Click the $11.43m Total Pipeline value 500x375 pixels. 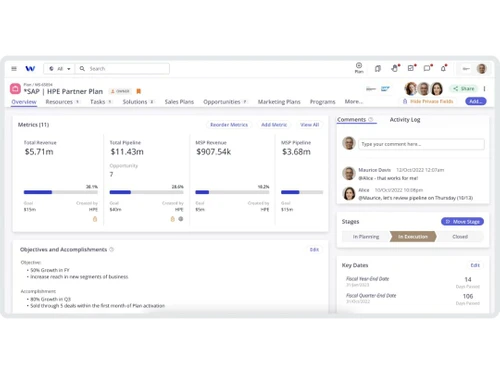pyautogui.click(x=127, y=152)
